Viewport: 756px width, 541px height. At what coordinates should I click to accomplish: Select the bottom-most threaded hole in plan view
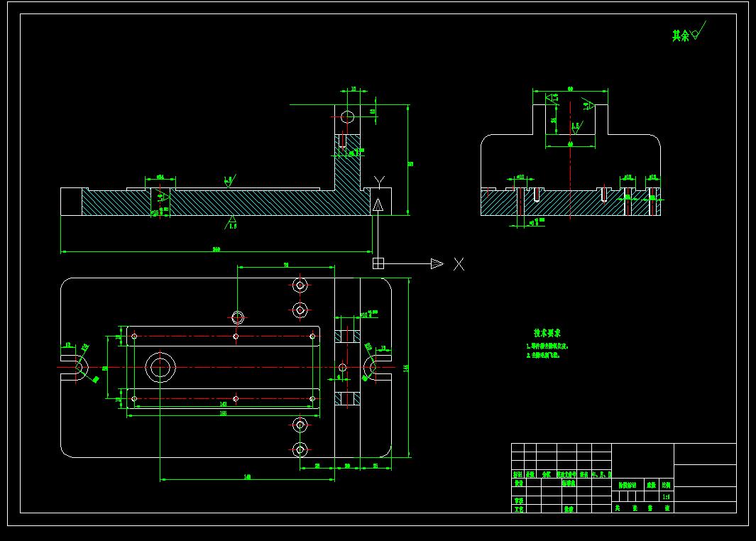click(x=300, y=450)
